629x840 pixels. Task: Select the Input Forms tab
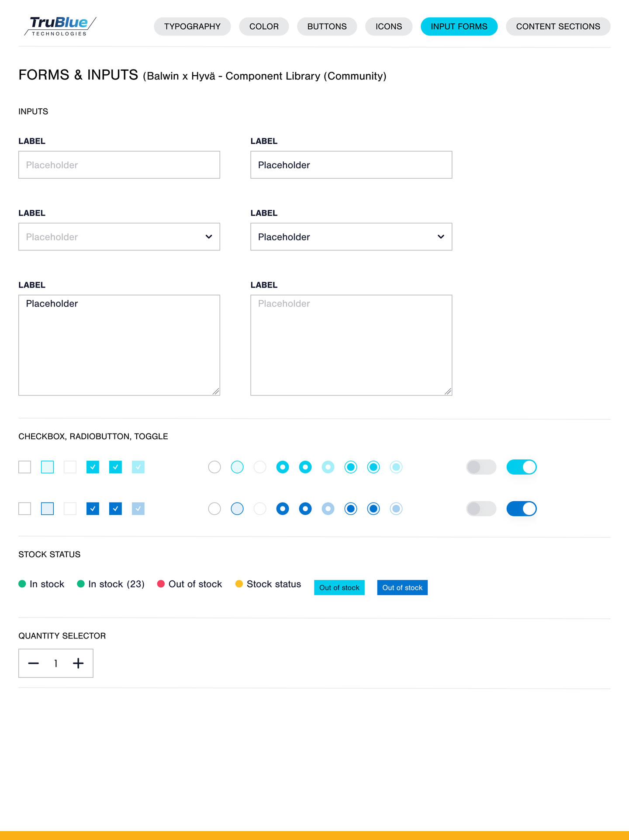coord(459,26)
